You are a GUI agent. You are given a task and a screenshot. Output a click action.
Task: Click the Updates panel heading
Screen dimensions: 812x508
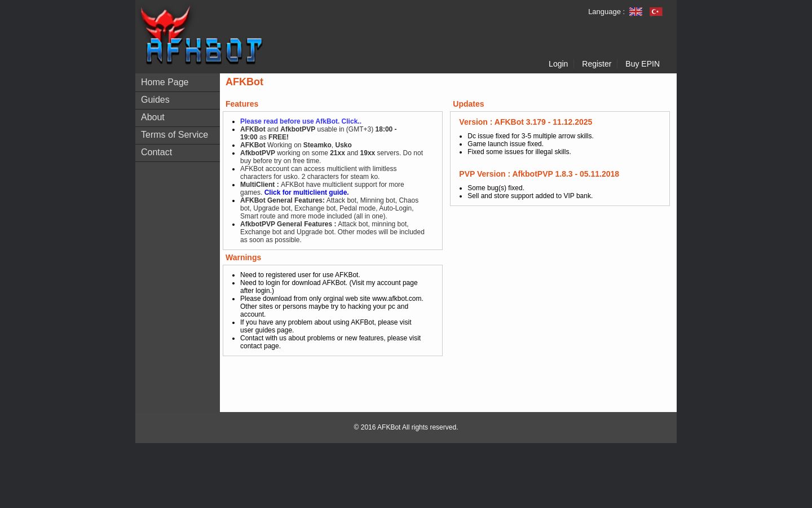[x=468, y=104]
